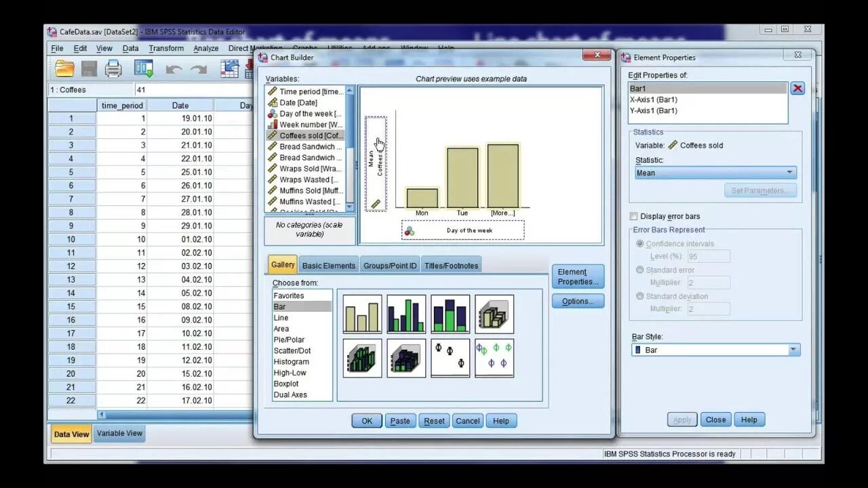868x488 pixels.
Task: Click the red X delete element icon
Action: 797,89
